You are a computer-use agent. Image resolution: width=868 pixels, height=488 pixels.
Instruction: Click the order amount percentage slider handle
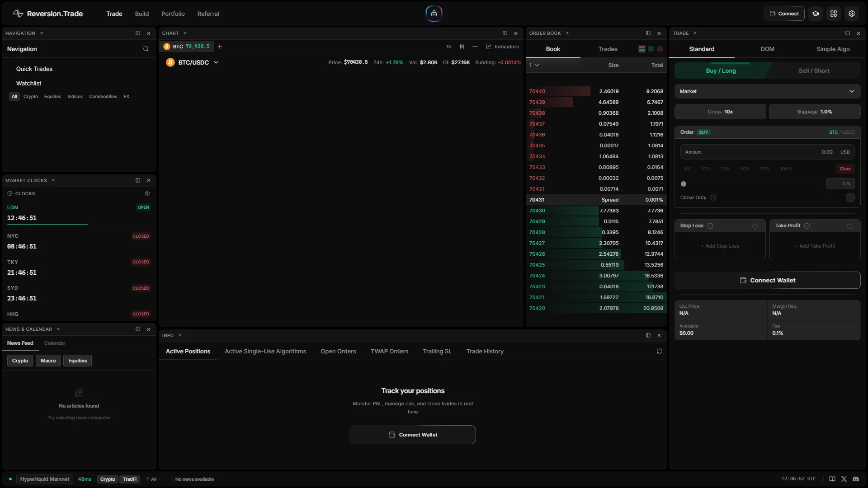(684, 184)
